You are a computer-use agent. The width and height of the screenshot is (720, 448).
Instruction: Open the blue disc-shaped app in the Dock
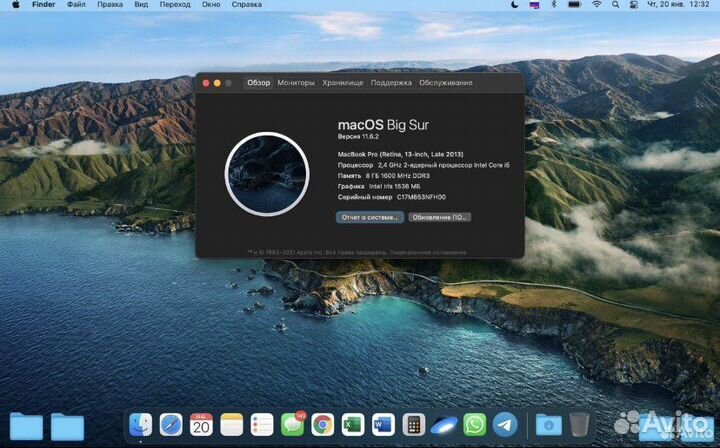click(444, 425)
